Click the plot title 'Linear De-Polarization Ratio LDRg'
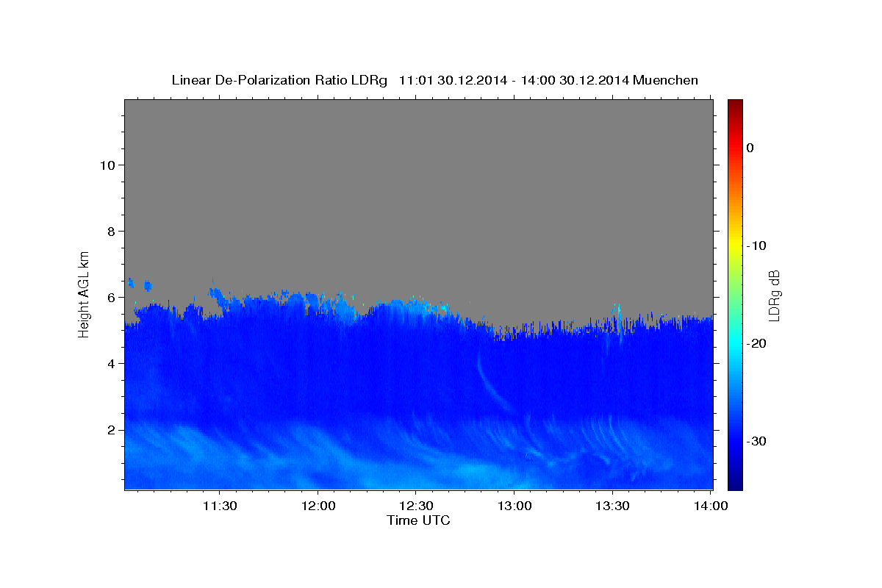The width and height of the screenshot is (882, 588). pyautogui.click(x=279, y=80)
